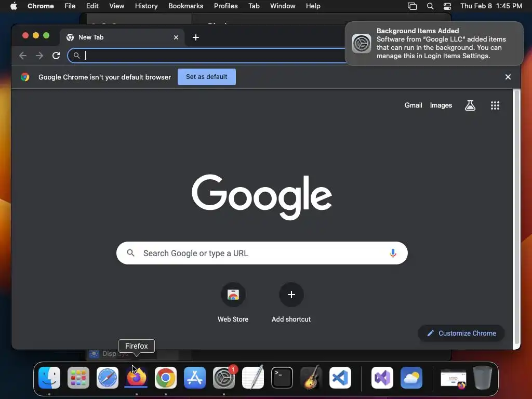Screen dimensions: 532x399
Task: Start voice search with microphone icon
Action: click(x=393, y=253)
